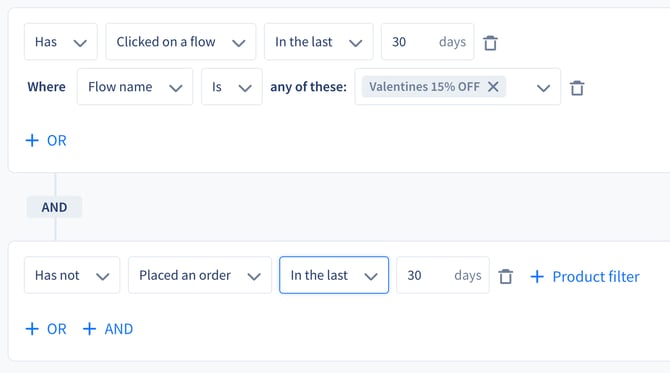Delete the Placed an order condition
The image size is (670, 373).
pyautogui.click(x=505, y=276)
